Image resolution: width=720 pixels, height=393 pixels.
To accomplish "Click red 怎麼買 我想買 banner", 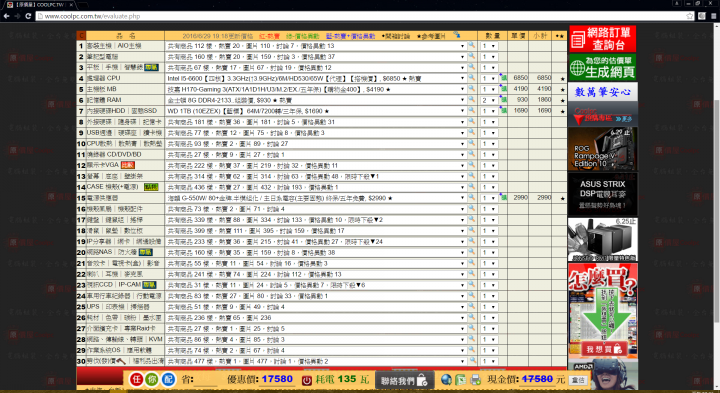I will (602, 310).
